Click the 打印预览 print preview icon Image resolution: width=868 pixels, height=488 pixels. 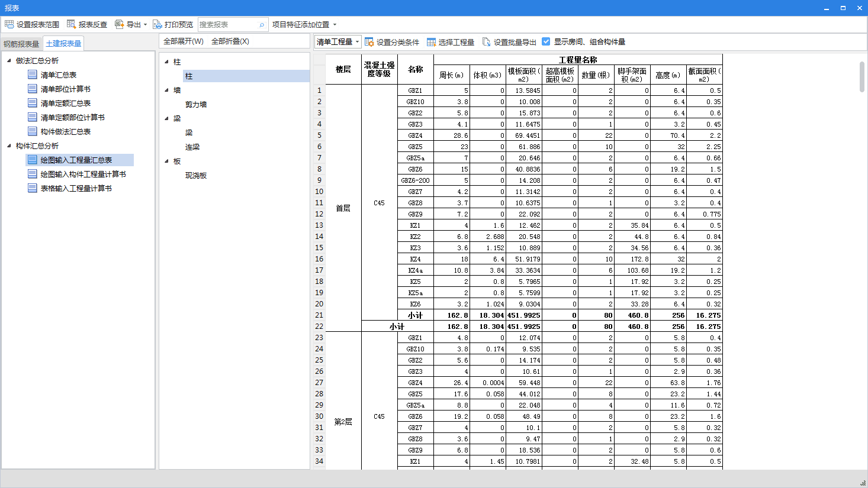(157, 24)
